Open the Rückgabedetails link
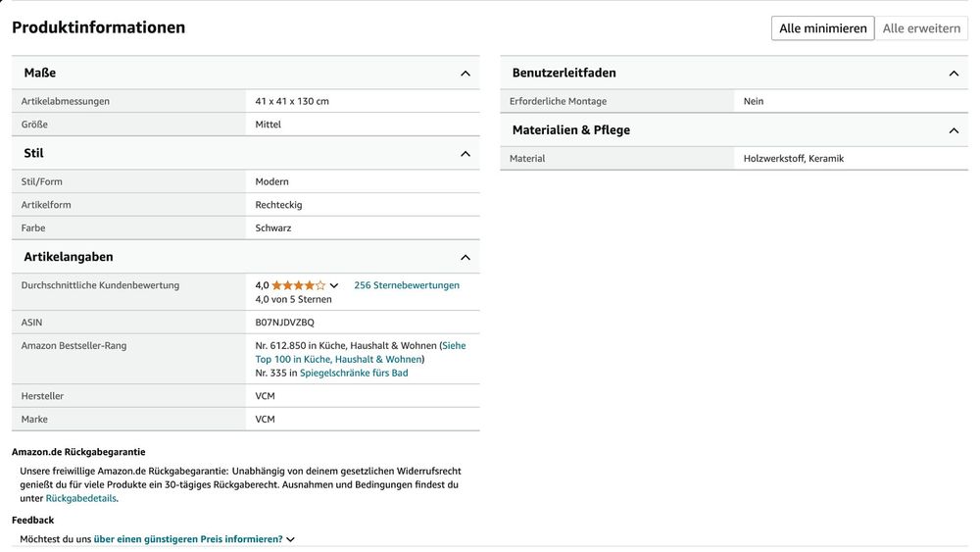Screen dimensions: 980x552 pyautogui.click(x=80, y=498)
